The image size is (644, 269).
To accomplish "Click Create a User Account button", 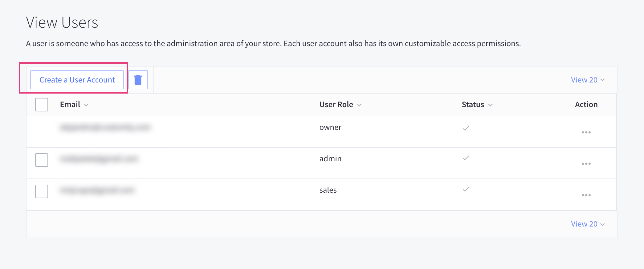I will (x=77, y=80).
